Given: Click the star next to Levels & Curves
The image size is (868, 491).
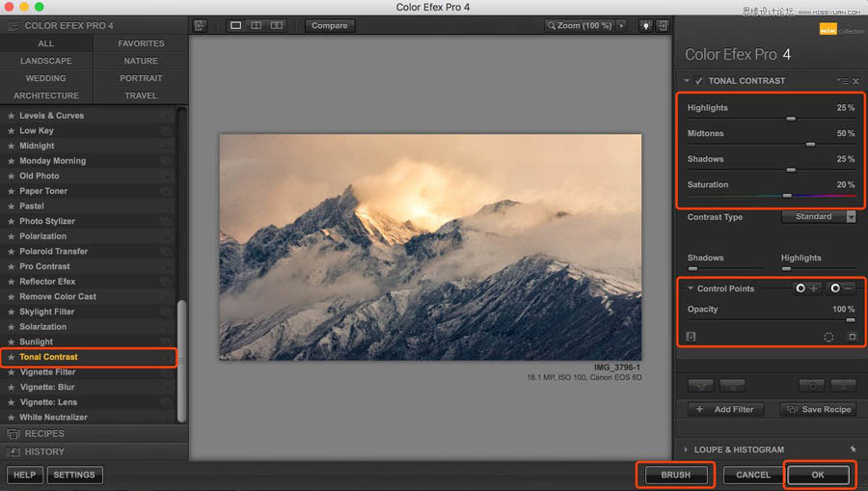Looking at the screenshot, I should (11, 116).
